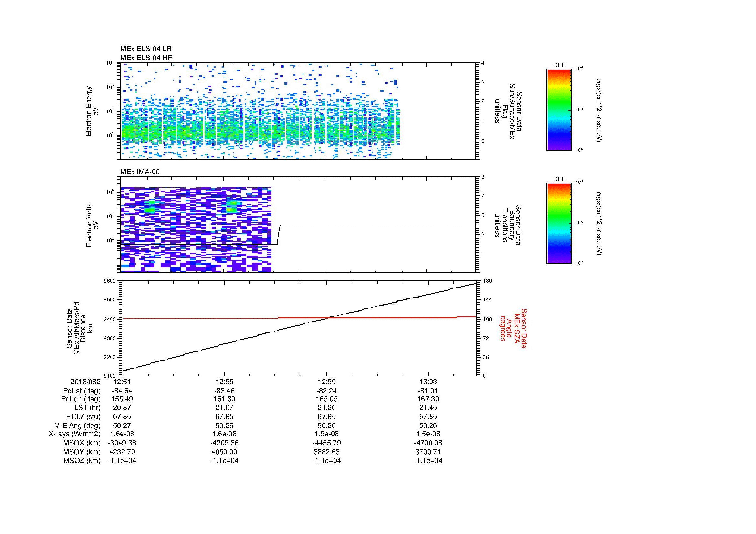Click the MSOX value -4205.36
The width and height of the screenshot is (756, 534).
[x=224, y=443]
